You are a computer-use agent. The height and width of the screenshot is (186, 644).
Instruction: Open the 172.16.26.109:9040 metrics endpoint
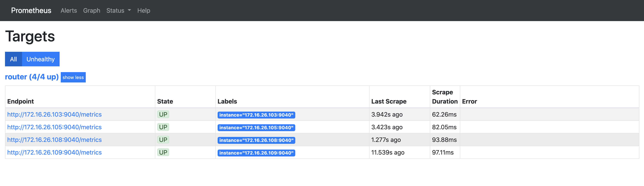click(x=54, y=153)
